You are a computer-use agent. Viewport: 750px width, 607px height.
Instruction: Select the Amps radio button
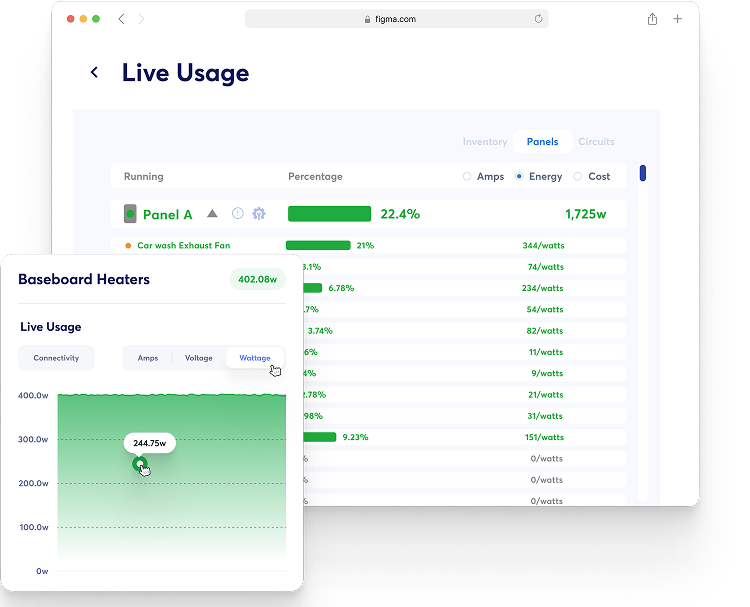[x=467, y=177]
